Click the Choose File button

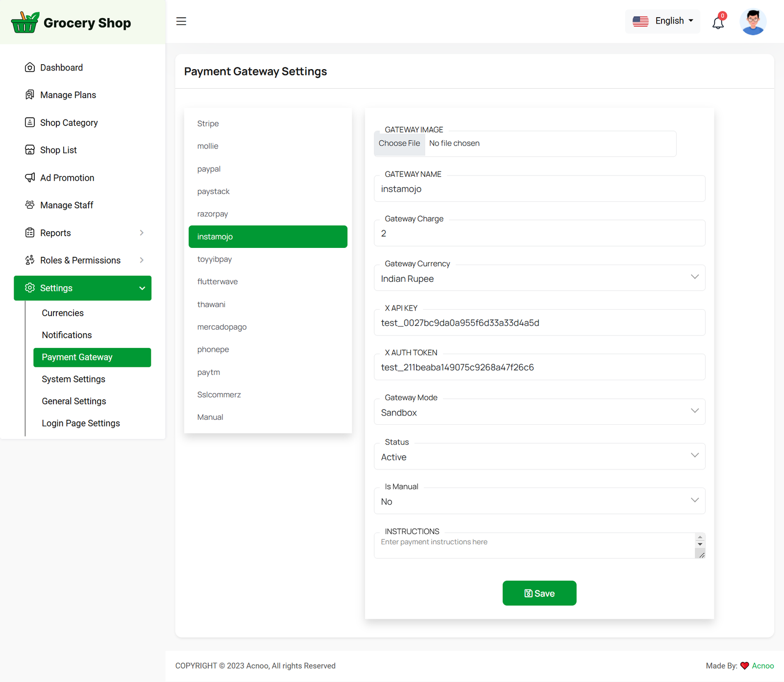399,144
